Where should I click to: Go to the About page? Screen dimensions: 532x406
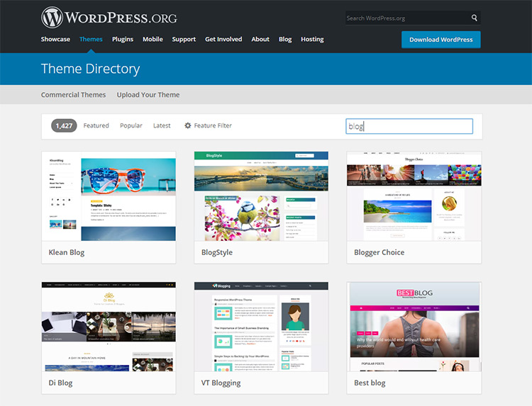point(260,39)
